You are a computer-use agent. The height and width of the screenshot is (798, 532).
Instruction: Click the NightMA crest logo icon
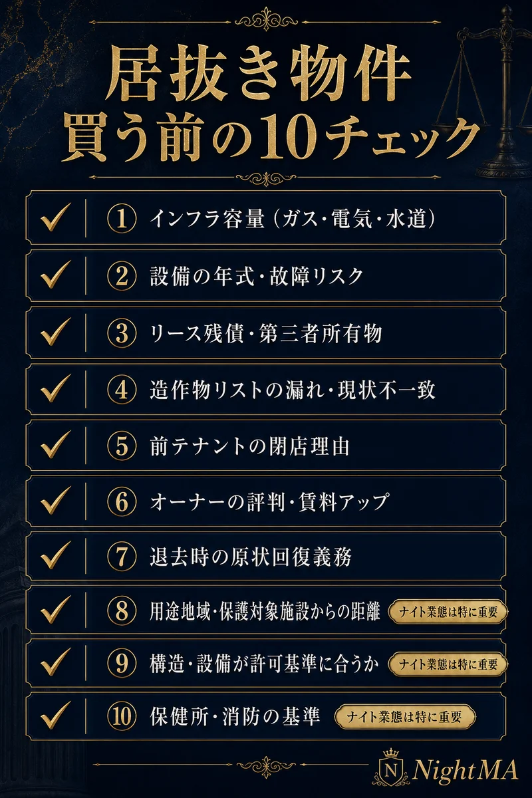[x=392, y=769]
